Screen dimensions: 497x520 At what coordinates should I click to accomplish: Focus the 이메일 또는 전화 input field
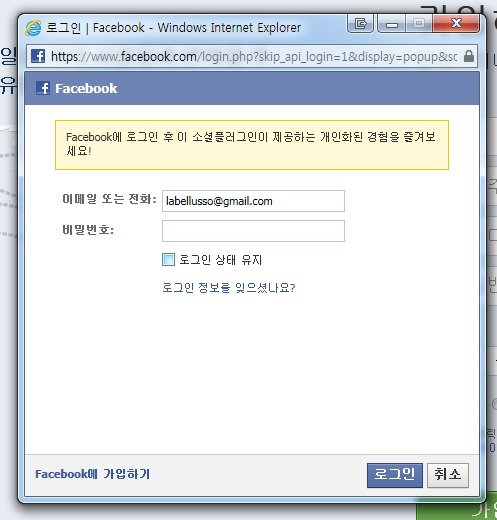pyautogui.click(x=253, y=201)
